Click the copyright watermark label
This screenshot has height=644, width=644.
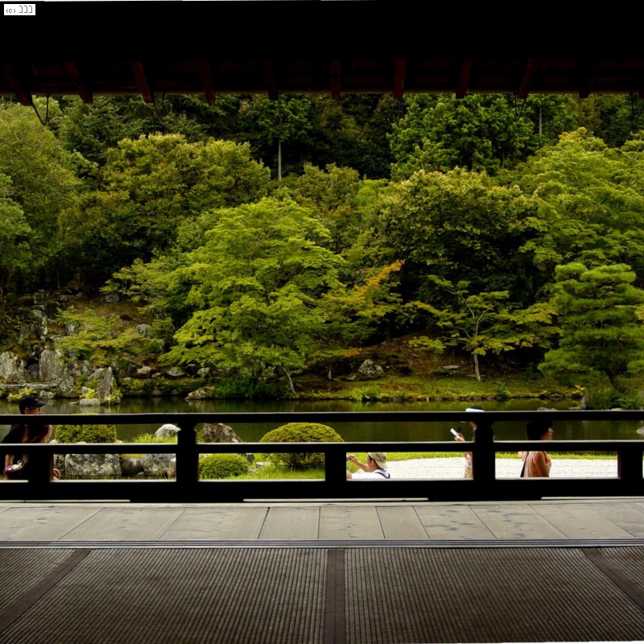tap(19, 10)
